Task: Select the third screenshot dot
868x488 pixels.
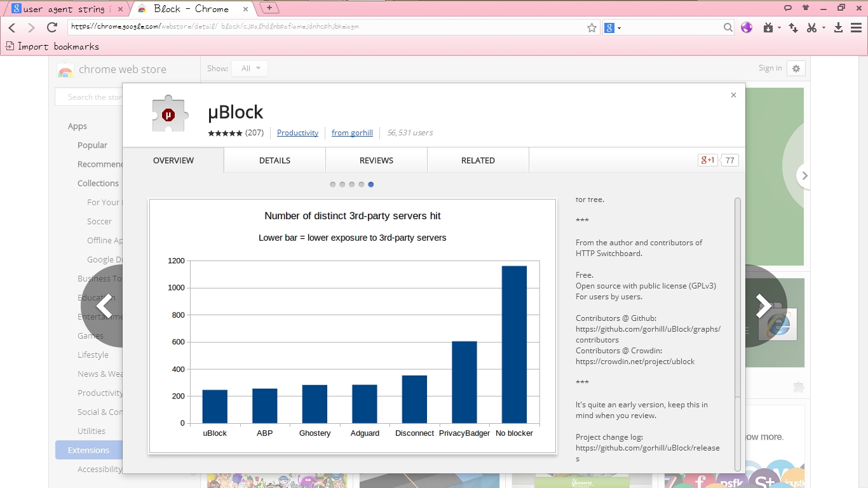Action: pyautogui.click(x=351, y=184)
